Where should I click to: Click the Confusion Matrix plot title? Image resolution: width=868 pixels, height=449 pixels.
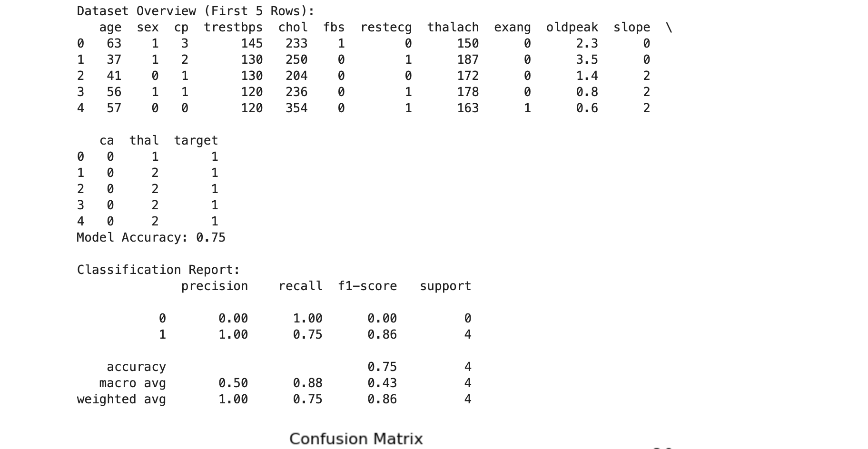[x=356, y=439]
